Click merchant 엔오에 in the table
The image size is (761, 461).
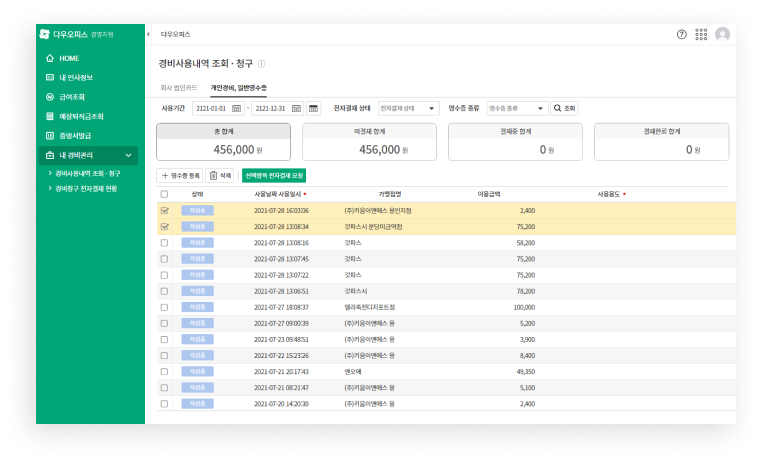click(353, 372)
